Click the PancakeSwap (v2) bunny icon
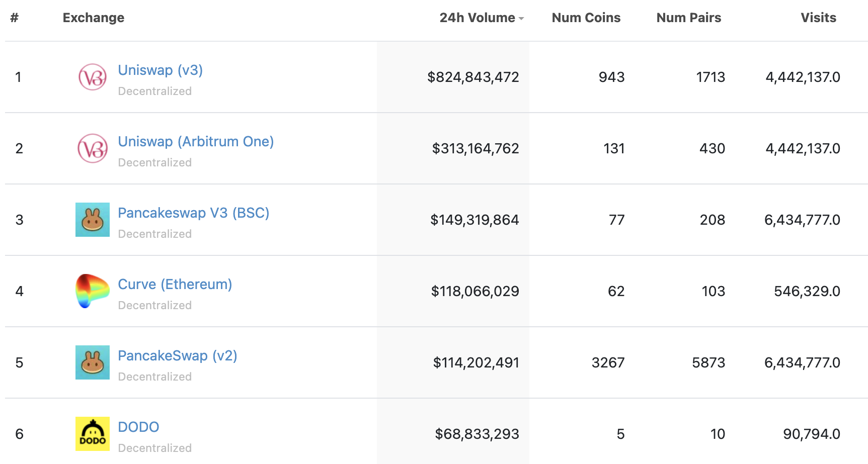 click(x=93, y=362)
